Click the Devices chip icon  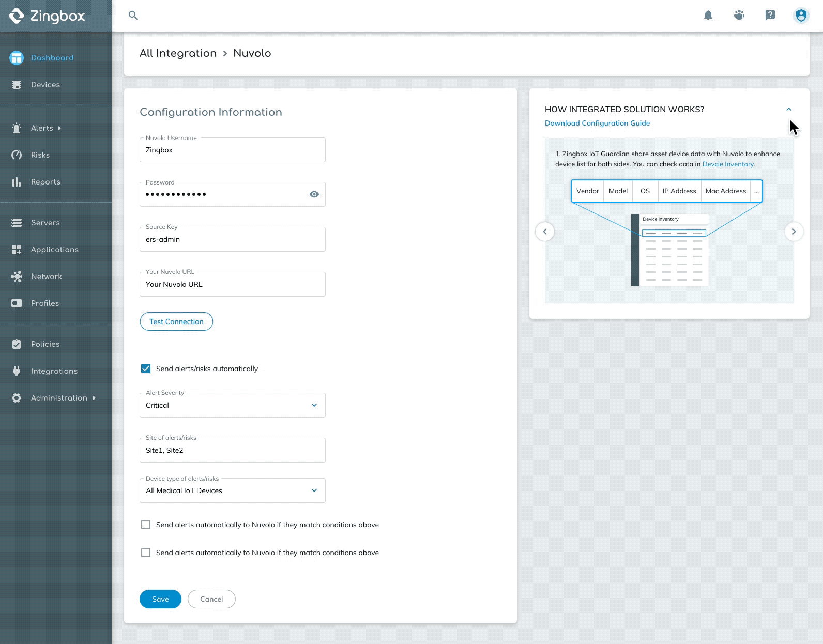coord(17,85)
